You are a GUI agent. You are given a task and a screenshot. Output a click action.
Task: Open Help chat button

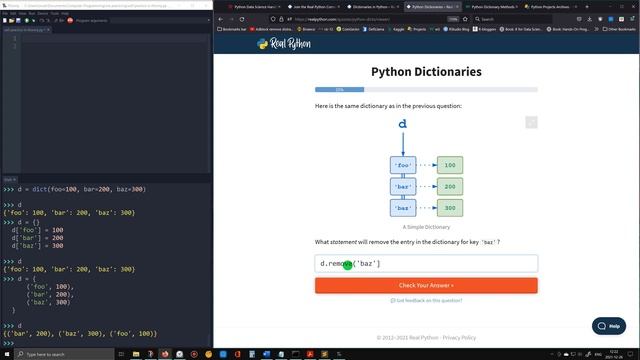click(x=609, y=326)
